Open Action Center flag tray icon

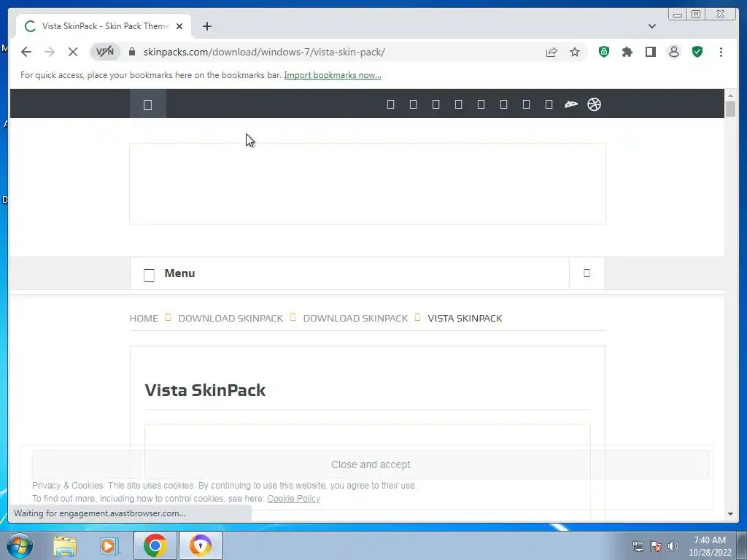point(656,546)
